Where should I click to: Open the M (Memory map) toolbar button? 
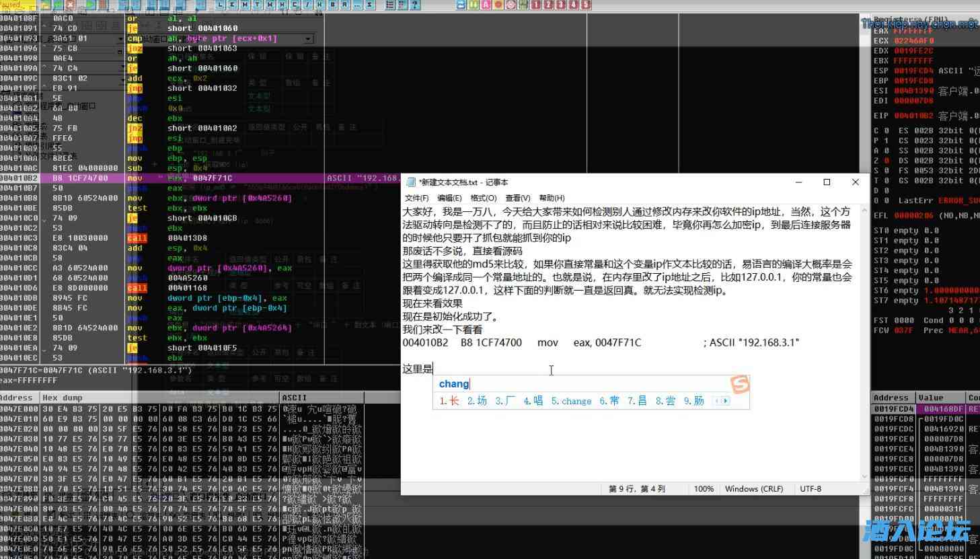coord(245,5)
